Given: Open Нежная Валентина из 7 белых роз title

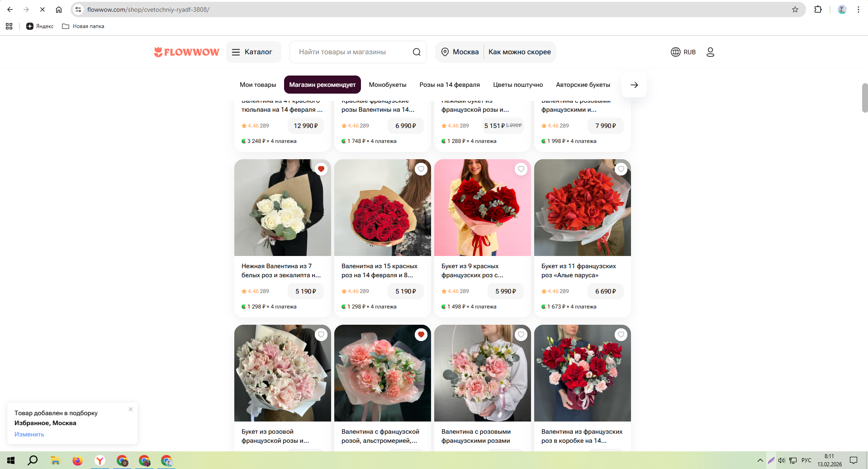Looking at the screenshot, I should click(281, 270).
